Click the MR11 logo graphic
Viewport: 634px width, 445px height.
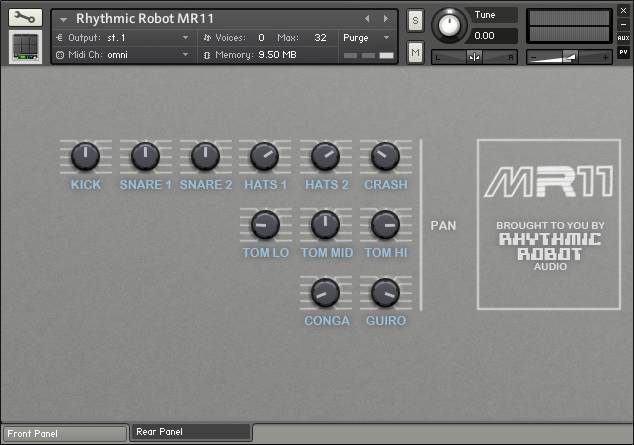point(549,182)
